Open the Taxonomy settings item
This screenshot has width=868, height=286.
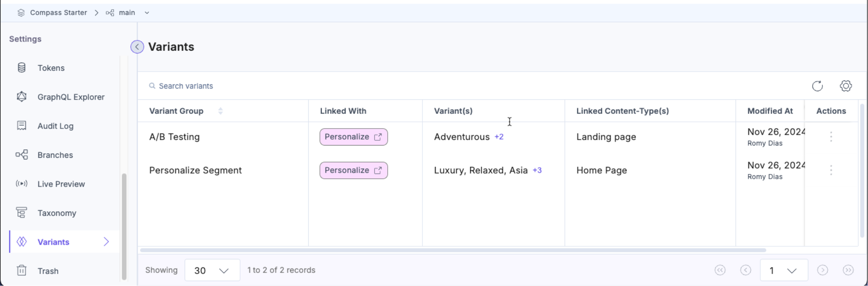pos(57,213)
